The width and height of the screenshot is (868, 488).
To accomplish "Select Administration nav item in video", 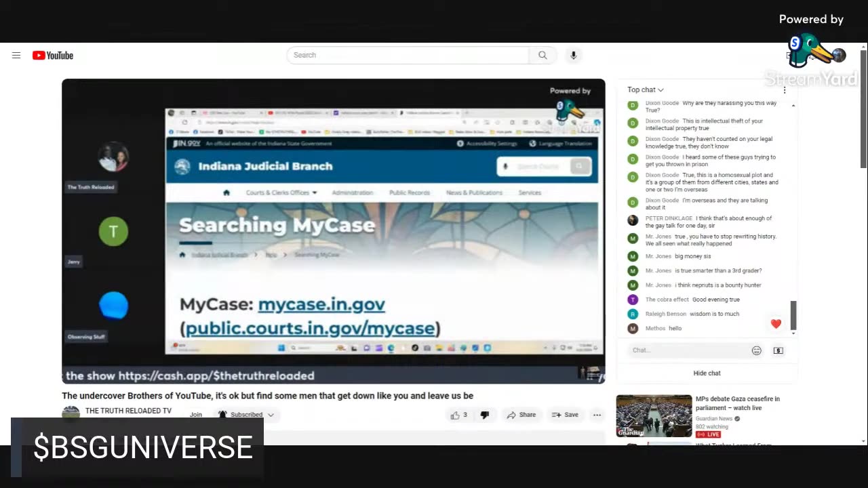I will point(353,193).
